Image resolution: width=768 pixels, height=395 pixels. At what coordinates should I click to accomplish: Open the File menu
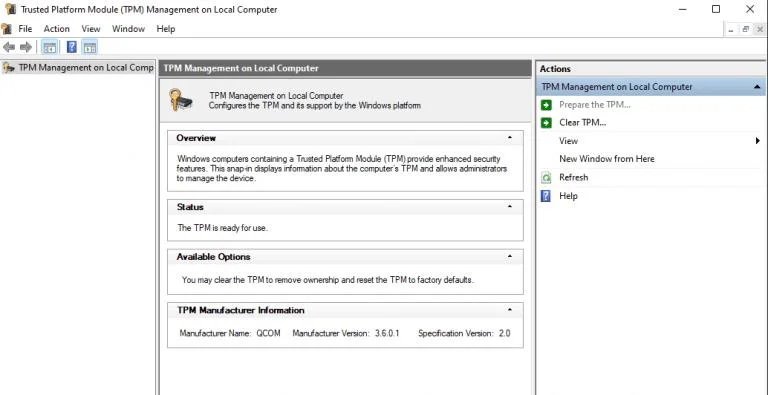click(25, 29)
